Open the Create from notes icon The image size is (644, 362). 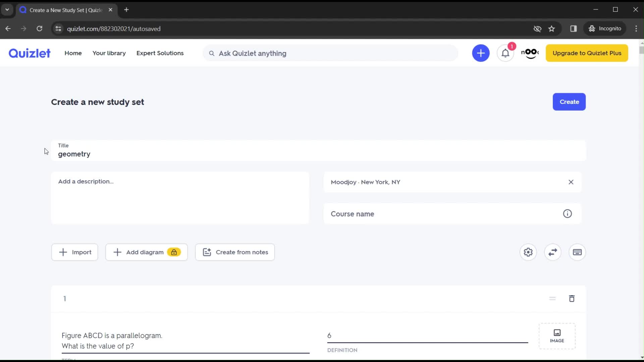[x=207, y=252]
